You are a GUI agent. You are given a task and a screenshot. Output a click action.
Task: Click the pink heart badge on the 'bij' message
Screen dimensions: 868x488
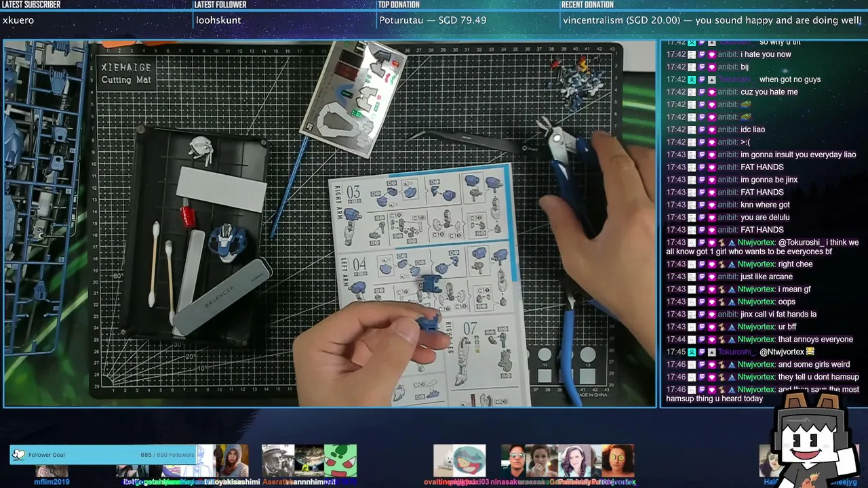coord(712,67)
